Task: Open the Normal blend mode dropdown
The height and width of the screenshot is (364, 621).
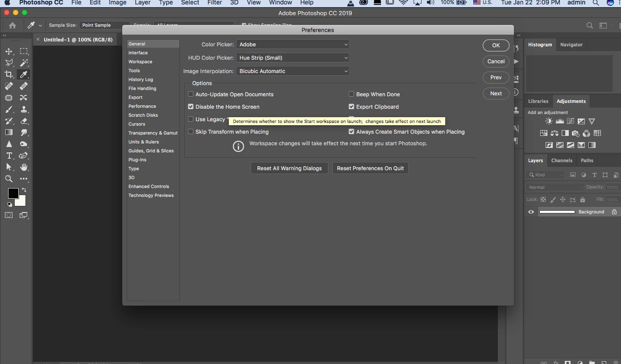Action: 555,187
